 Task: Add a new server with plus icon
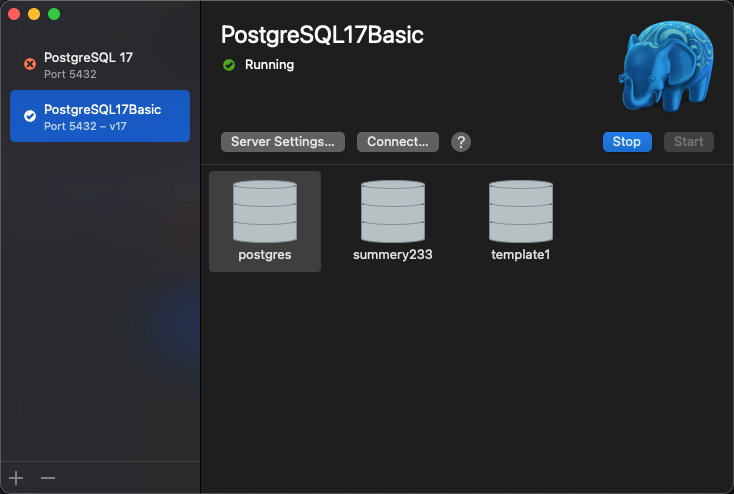pyautogui.click(x=16, y=478)
